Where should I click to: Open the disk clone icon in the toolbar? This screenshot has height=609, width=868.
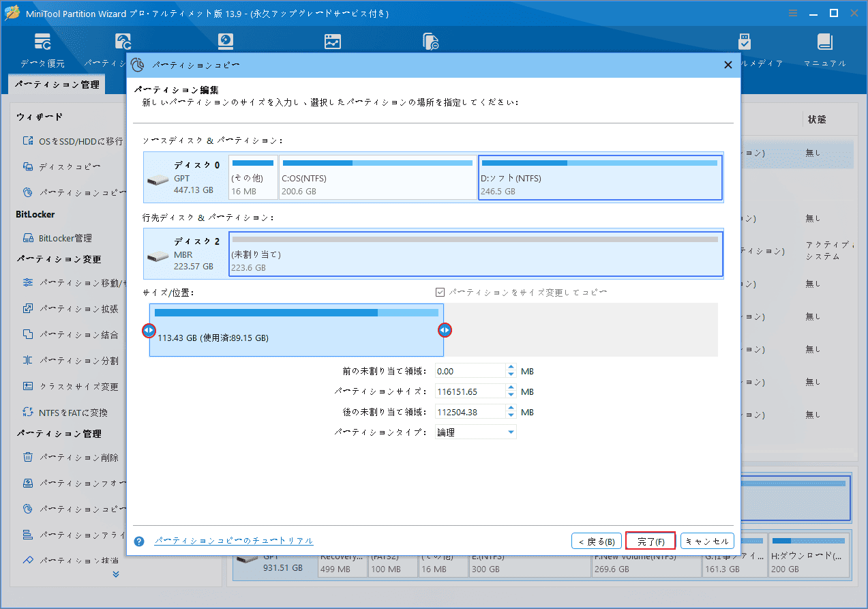431,42
